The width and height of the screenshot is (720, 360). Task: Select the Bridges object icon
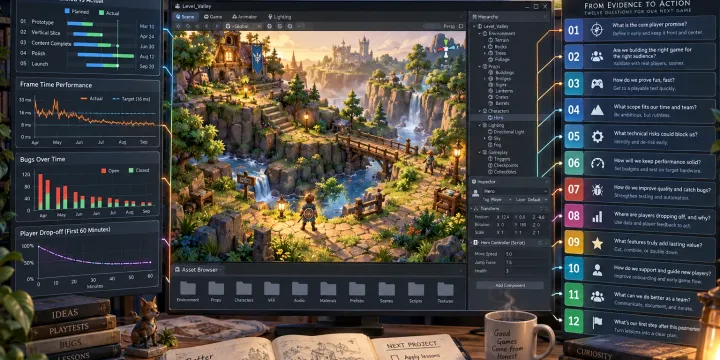491,79
